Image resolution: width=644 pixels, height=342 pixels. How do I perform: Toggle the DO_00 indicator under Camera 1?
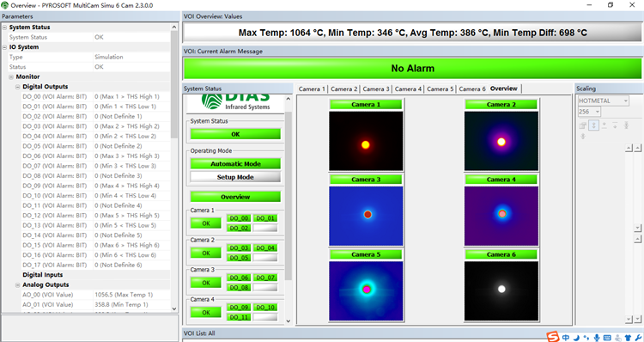[239, 218]
